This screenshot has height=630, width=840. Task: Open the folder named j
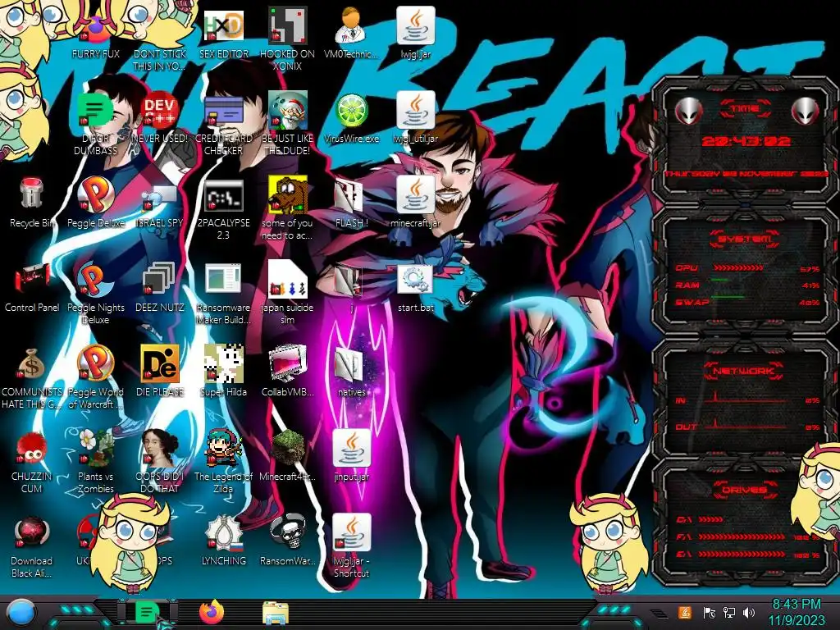pos(349,279)
